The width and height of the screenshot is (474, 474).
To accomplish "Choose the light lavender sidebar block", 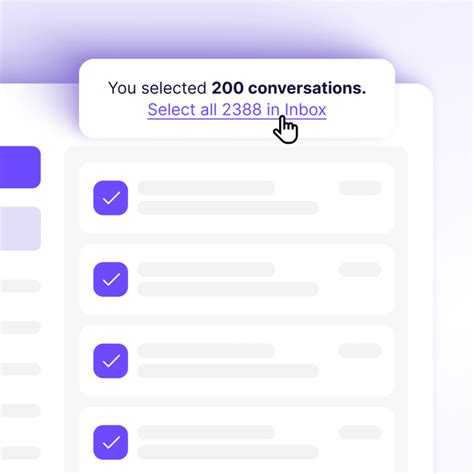I will [x=20, y=228].
